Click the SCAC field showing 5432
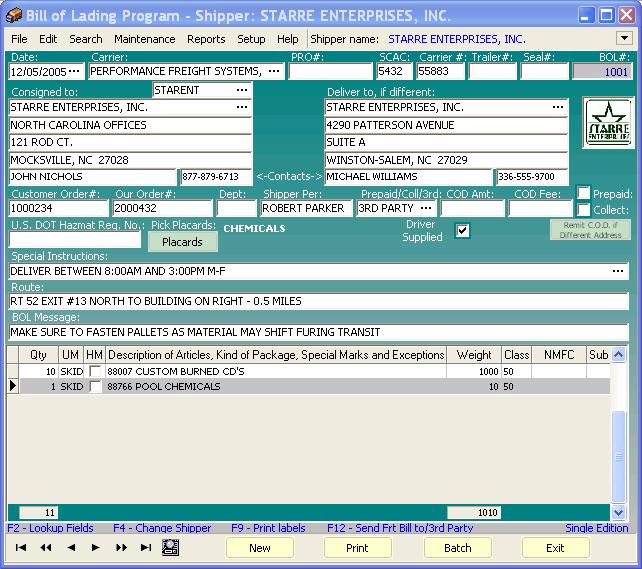 pos(394,71)
